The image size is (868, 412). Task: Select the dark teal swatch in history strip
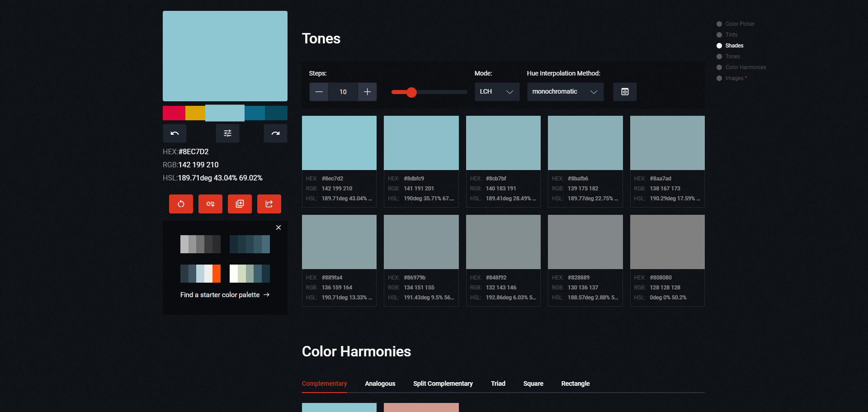(x=276, y=113)
